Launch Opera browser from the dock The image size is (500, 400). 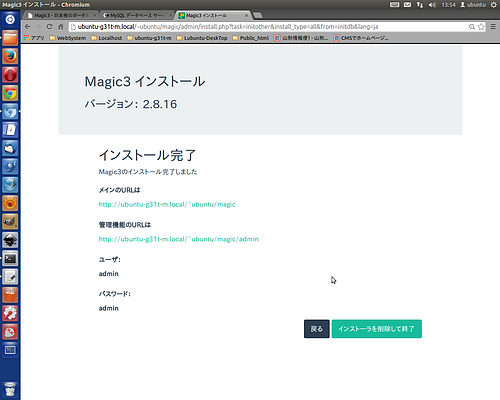tap(10, 75)
